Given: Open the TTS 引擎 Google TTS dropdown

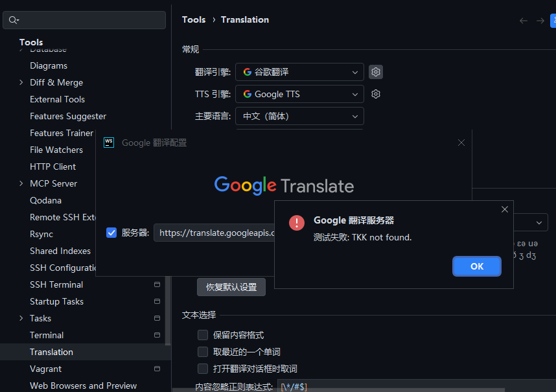Looking at the screenshot, I should point(299,94).
